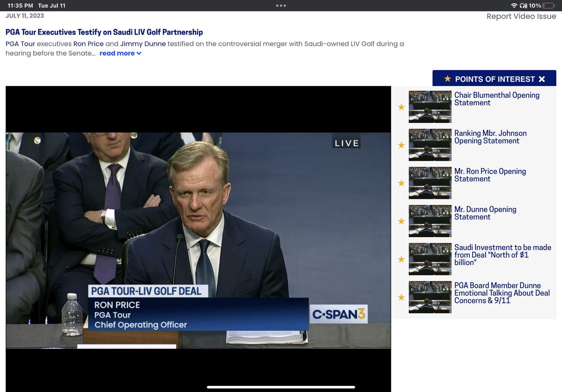Jump to Mr. Ron Price Opening Statement
The width and height of the screenshot is (562, 392).
click(x=490, y=175)
